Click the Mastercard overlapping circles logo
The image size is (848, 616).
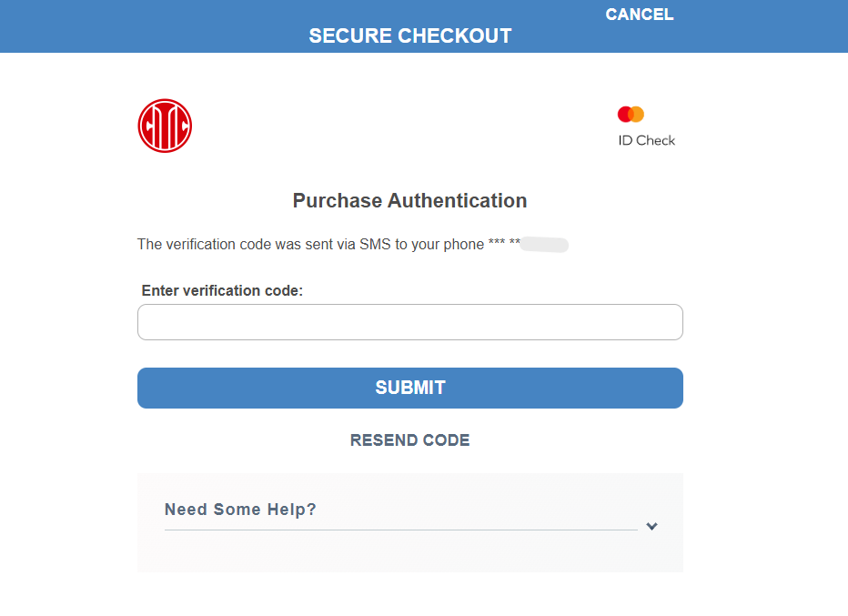coord(631,114)
